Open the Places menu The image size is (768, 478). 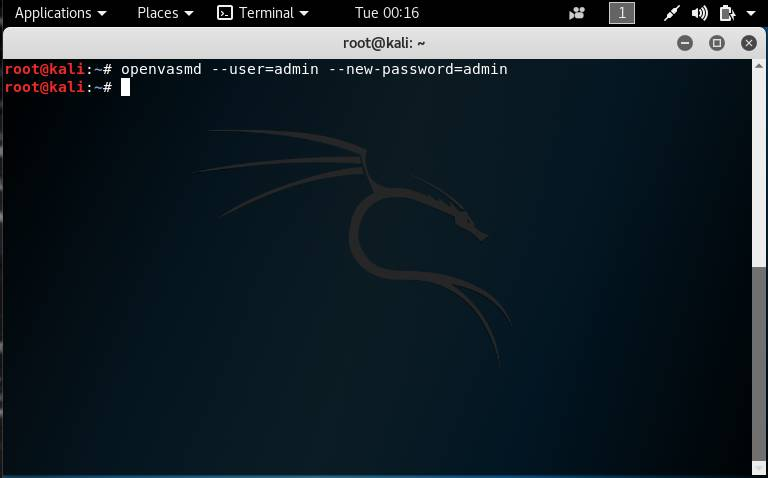(165, 13)
